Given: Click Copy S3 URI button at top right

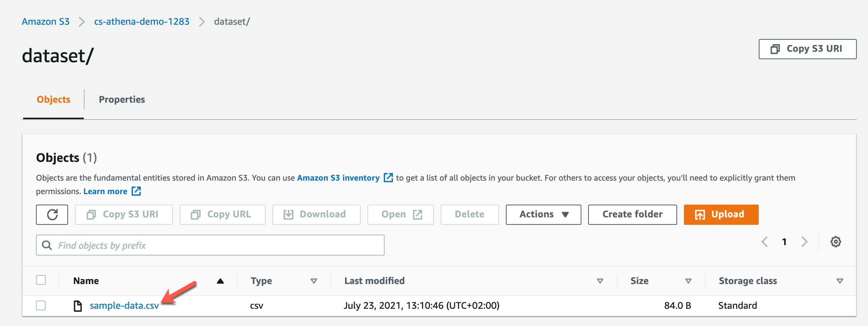Looking at the screenshot, I should [807, 49].
